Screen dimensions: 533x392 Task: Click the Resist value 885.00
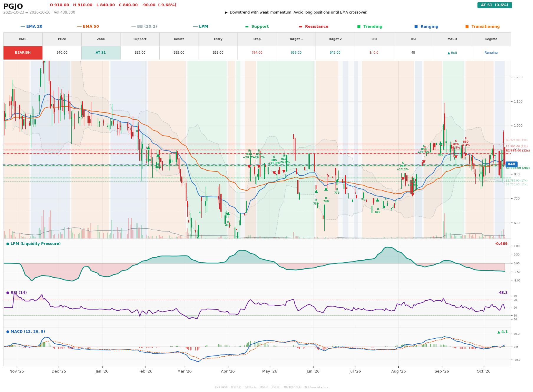(x=179, y=53)
